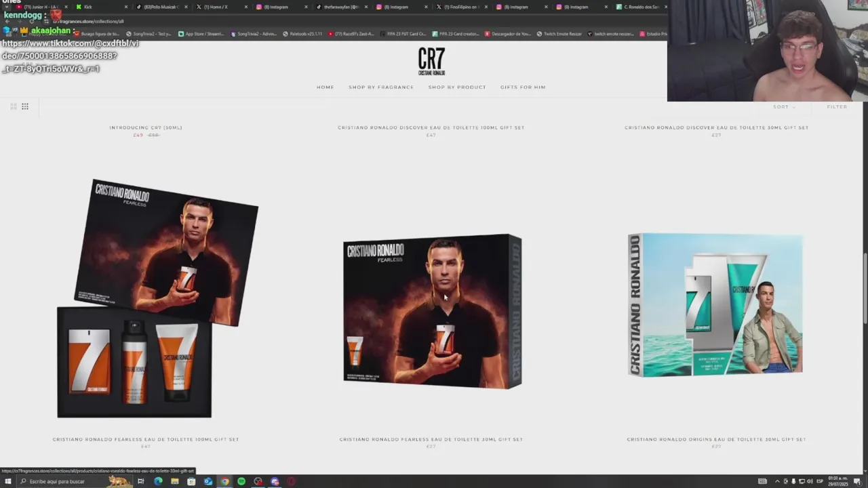Open SHOP BY PRODUCT menu
Screen dimensions: 868x488
[x=457, y=87]
